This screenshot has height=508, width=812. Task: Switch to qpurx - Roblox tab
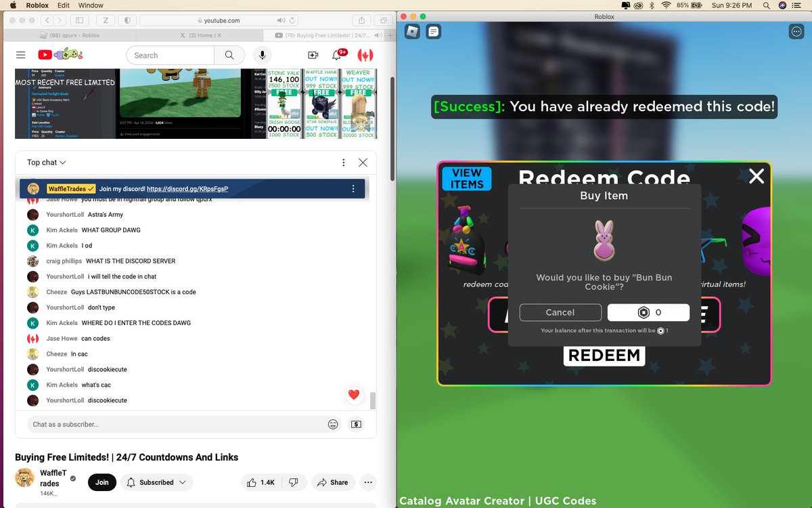[x=71, y=35]
